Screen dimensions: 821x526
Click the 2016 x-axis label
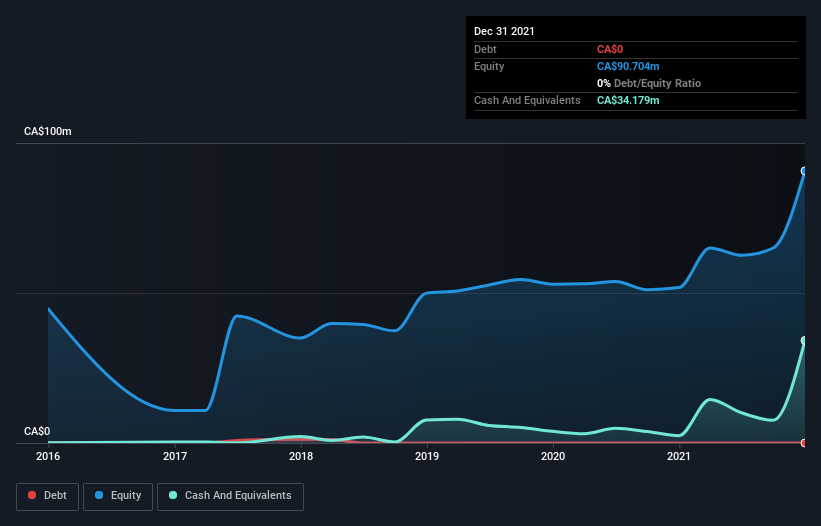pos(48,456)
